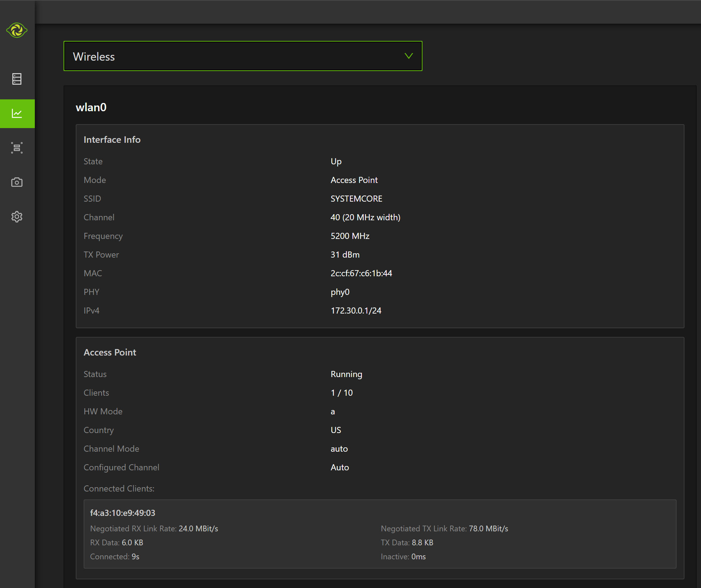
Task: Click the IPv4 address 172.30.0.1/24
Action: coord(356,311)
